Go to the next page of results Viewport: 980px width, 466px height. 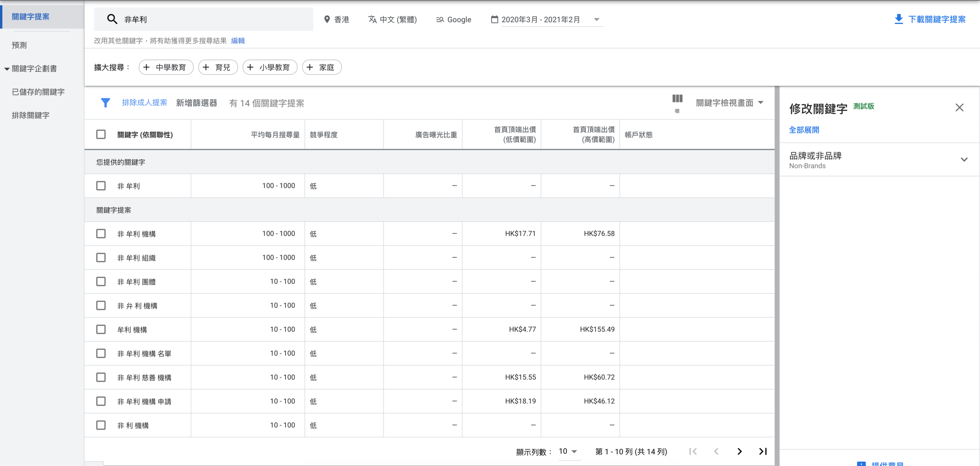(739, 451)
